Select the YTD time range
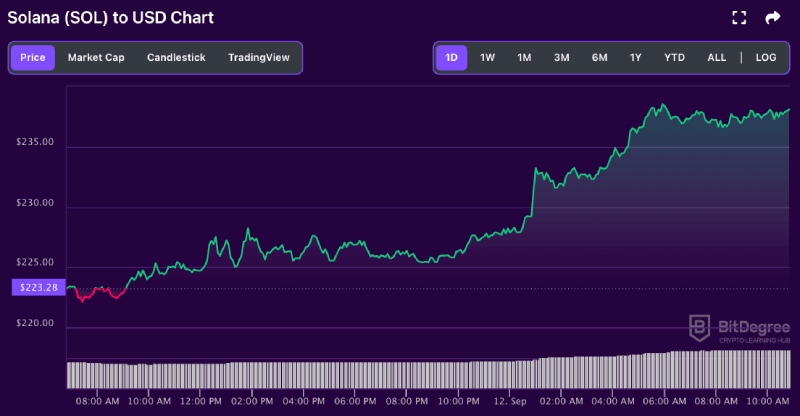Screen dimensions: 800x416 (674, 58)
